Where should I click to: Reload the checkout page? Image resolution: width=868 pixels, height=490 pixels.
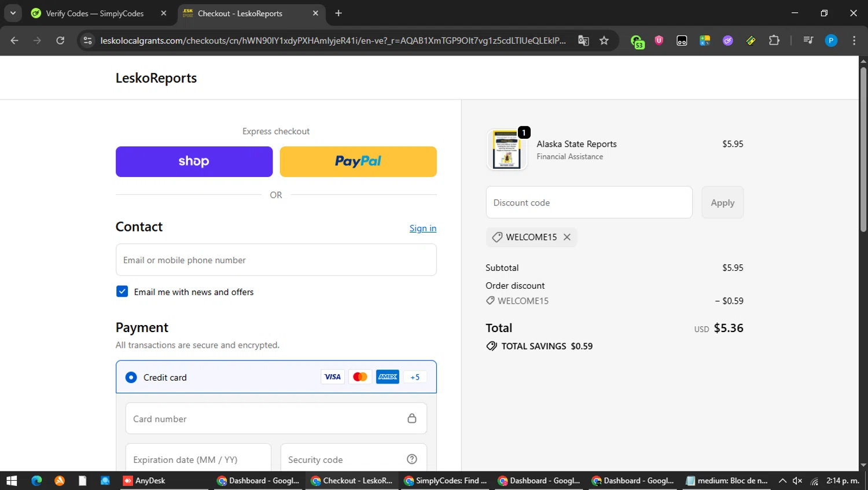click(60, 40)
